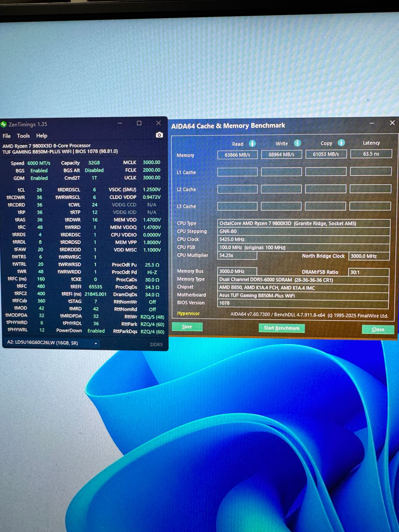The height and width of the screenshot is (532, 399).
Task: Click the Speed value 6000 MT/s
Action: 39,163
